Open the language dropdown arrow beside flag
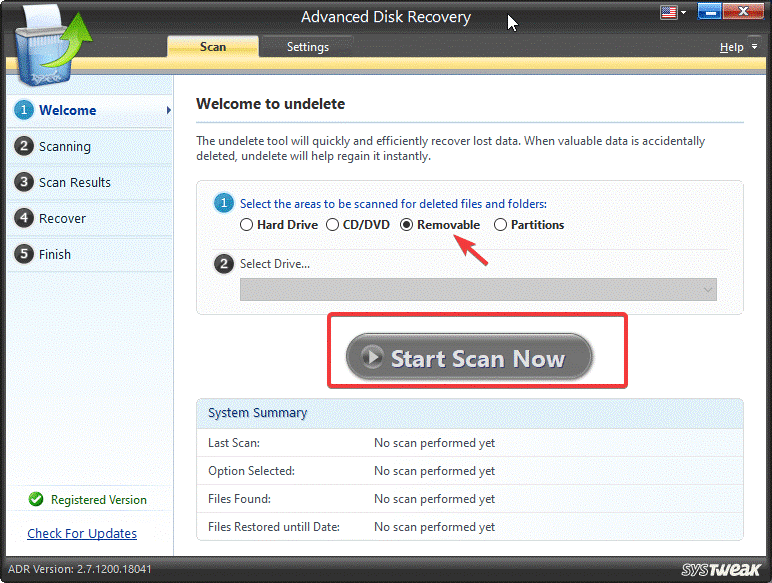772x583 pixels. [683, 12]
